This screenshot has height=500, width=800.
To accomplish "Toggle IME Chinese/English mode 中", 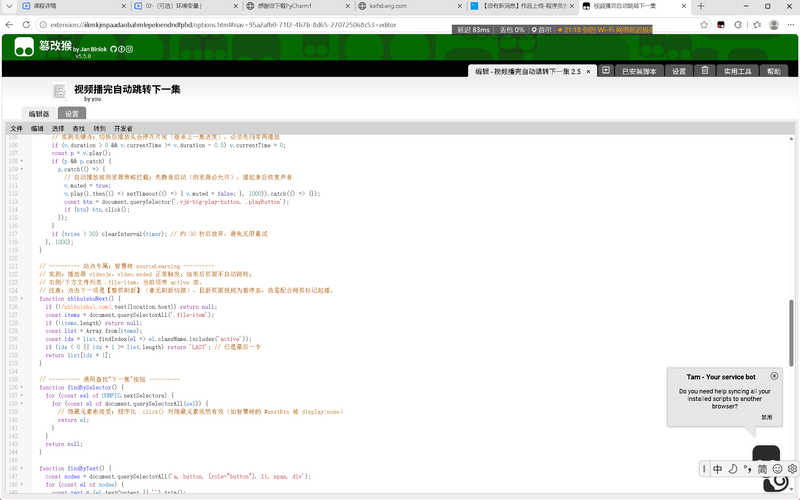I will (717, 468).
